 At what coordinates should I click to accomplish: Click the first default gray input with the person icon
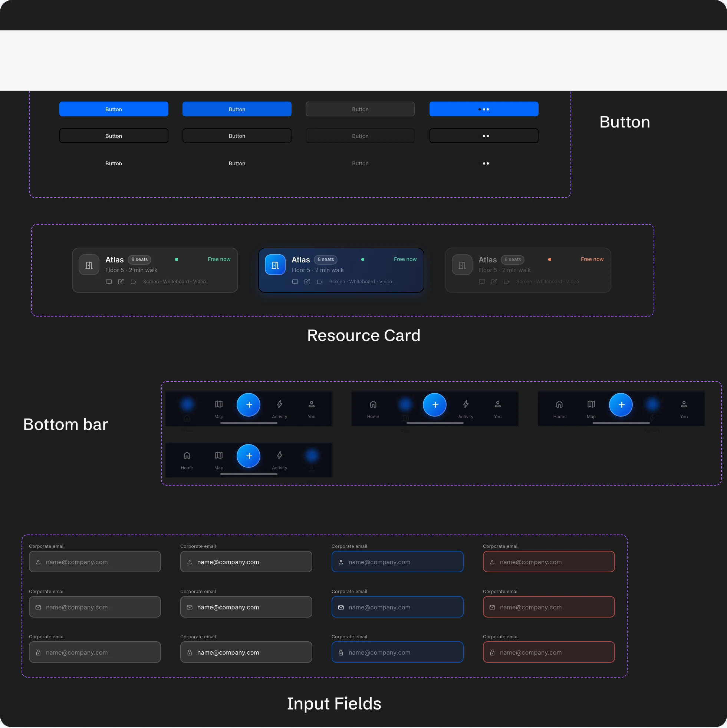coord(95,562)
